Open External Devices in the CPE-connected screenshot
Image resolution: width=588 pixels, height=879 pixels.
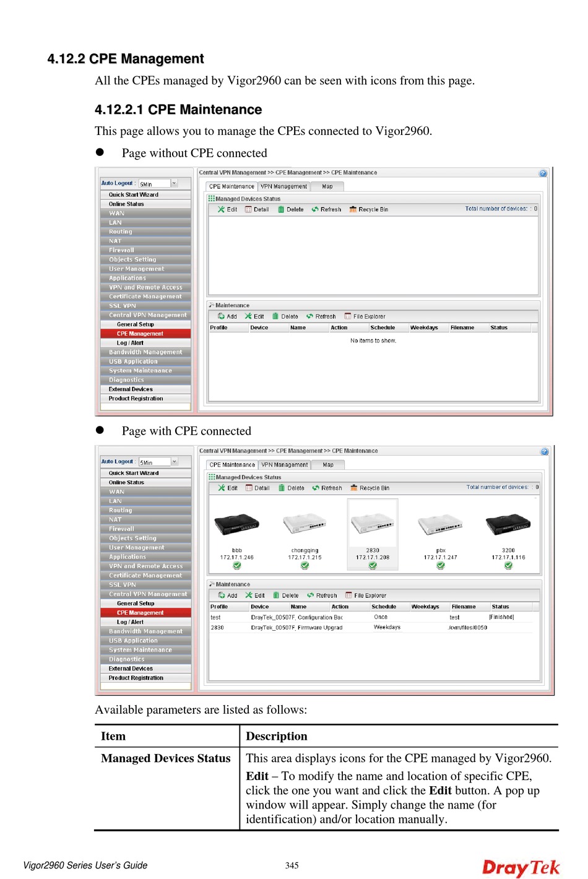145,668
